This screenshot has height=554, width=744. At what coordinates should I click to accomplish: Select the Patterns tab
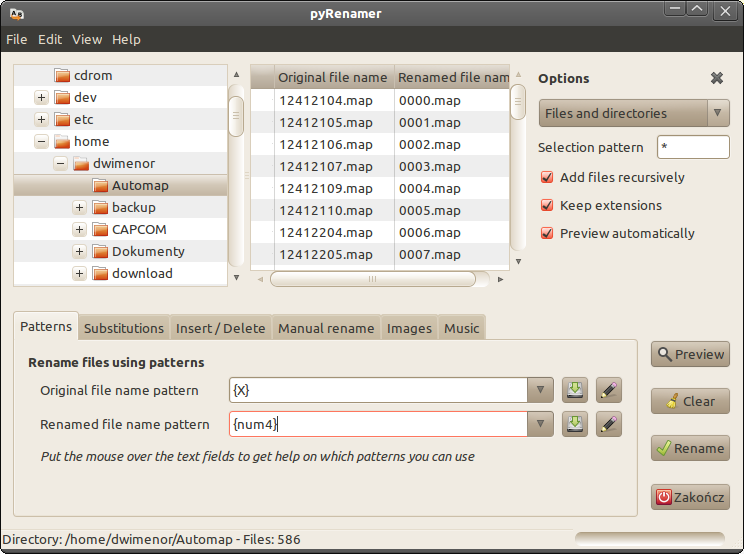[x=46, y=326]
